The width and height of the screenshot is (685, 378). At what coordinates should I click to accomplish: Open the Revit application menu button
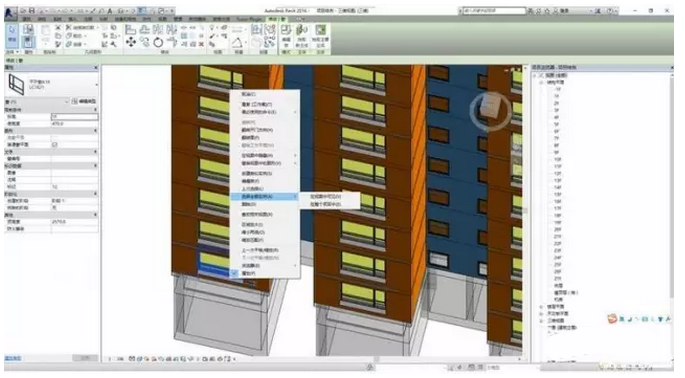(10, 13)
